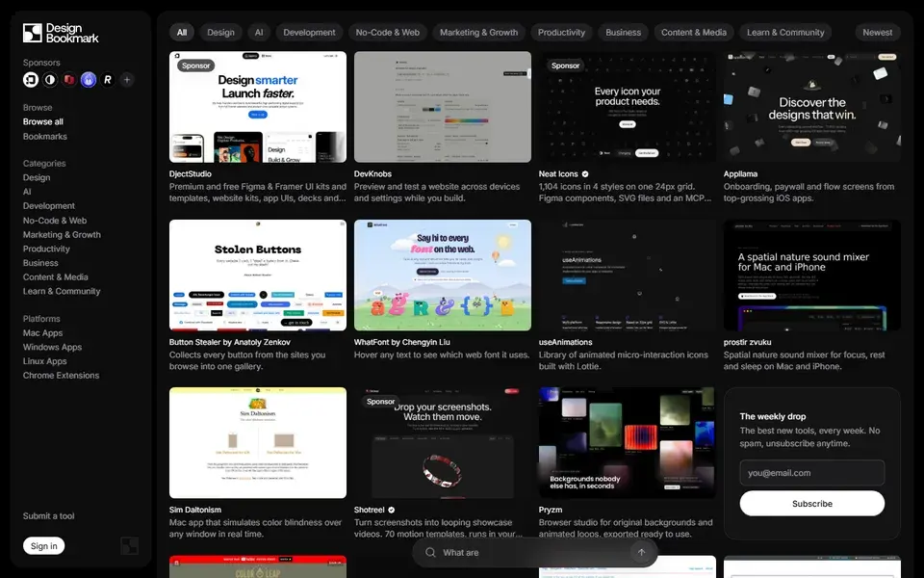Open the Appliama thumbnail
This screenshot has height=578, width=924.
(x=812, y=107)
